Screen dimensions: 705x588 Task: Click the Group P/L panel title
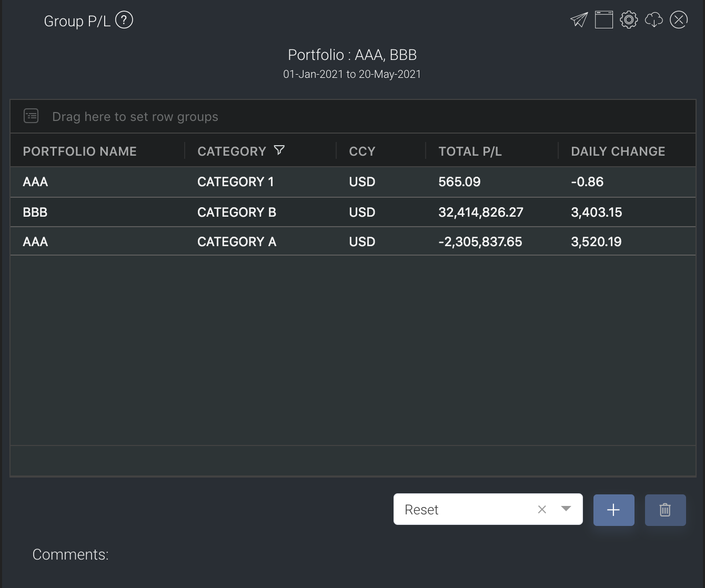tap(77, 21)
